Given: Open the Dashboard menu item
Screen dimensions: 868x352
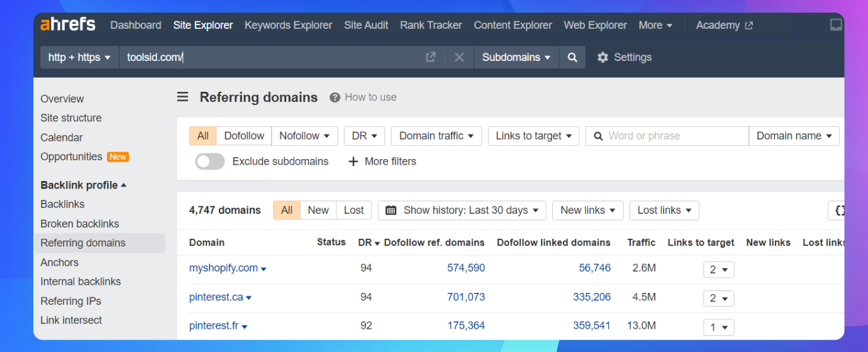Looking at the screenshot, I should pos(136,25).
